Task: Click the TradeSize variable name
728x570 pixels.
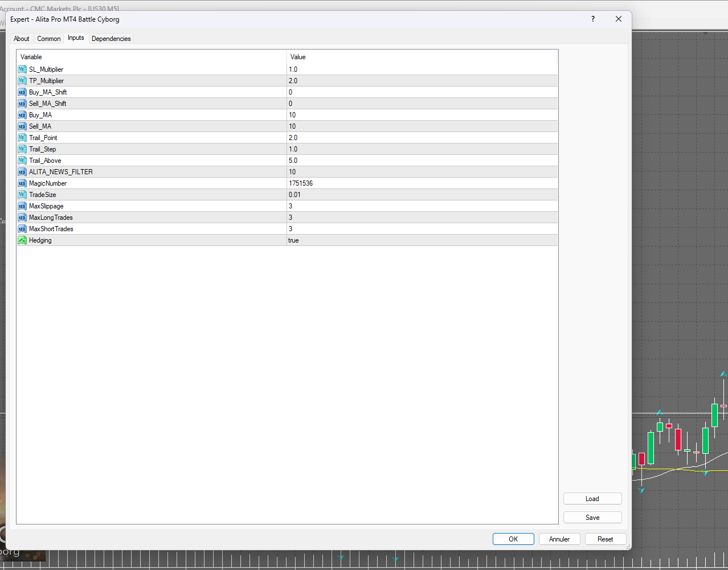Action: (x=43, y=195)
